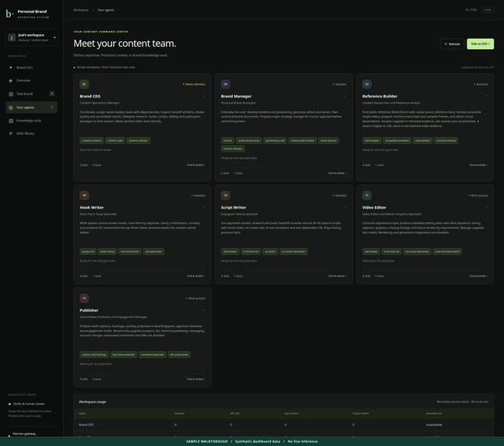504x446 pixels.
Task: Click the Task board count badge
Action: tap(51, 93)
